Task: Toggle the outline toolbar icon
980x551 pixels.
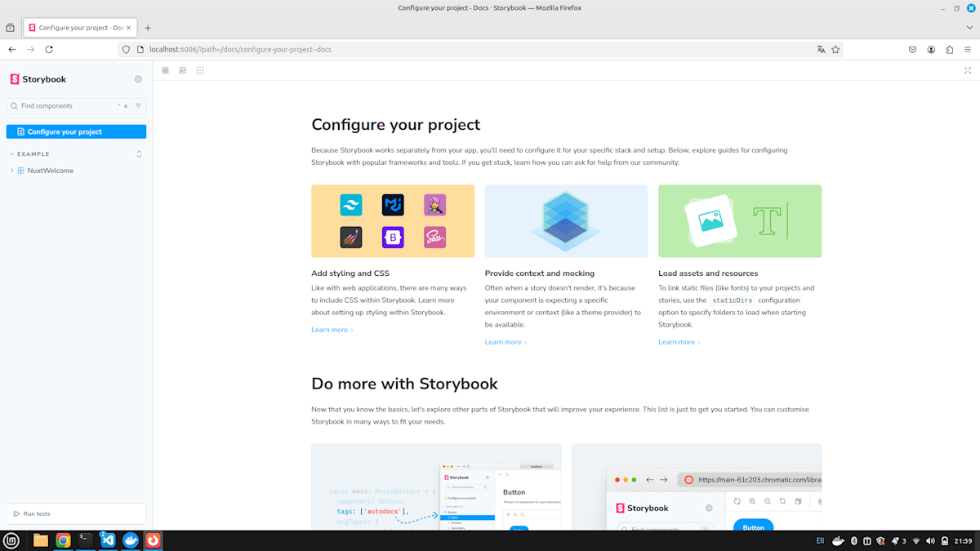Action: 200,70
